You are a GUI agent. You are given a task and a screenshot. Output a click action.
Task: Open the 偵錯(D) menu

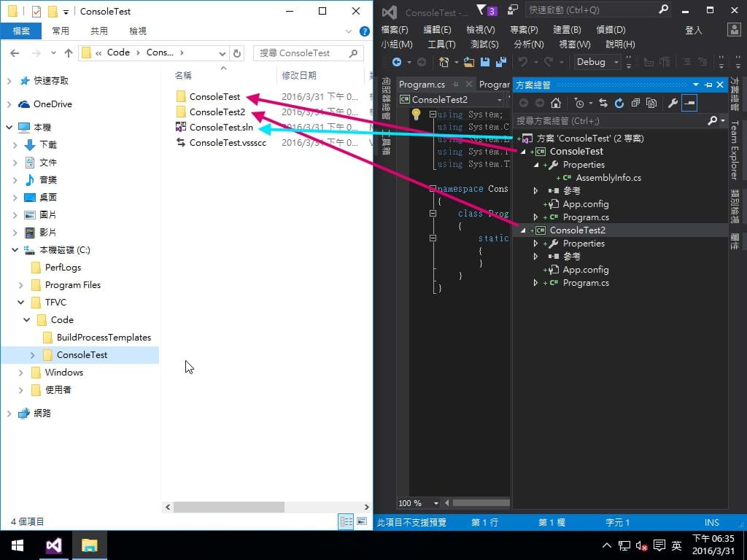(611, 30)
